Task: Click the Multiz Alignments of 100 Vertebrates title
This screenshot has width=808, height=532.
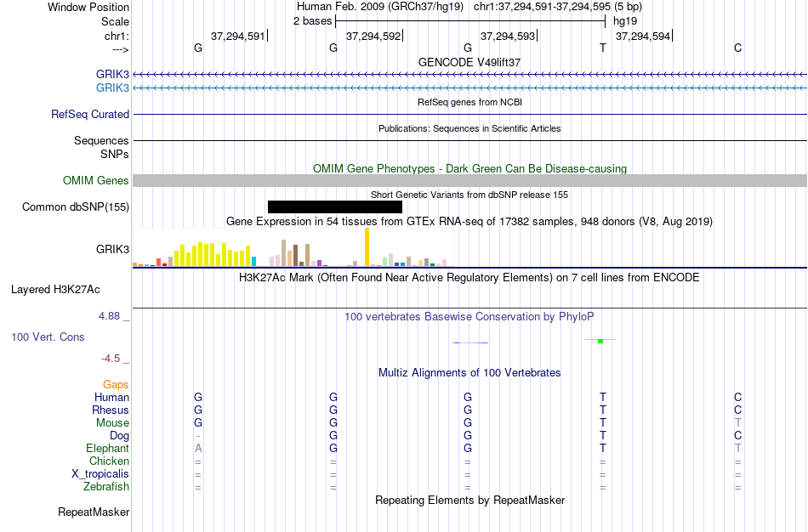Action: point(469,373)
